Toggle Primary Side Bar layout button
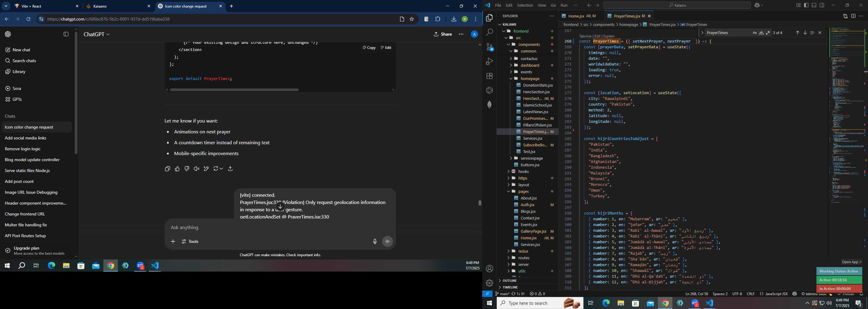Image resolution: width=868 pixels, height=309 pixels. pos(806,5)
